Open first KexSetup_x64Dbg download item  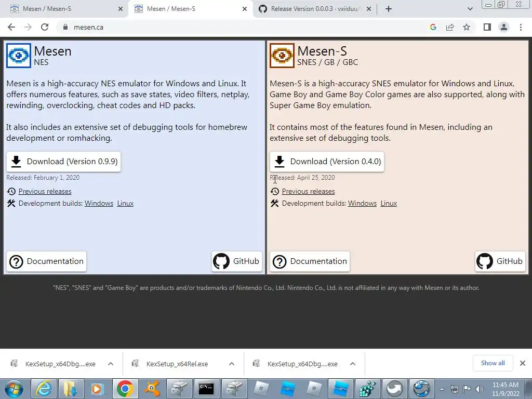click(54, 364)
